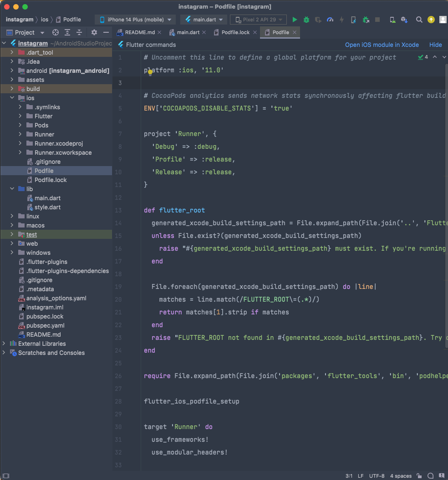Open iPhone 14 Plus device selector dropdown

point(135,20)
